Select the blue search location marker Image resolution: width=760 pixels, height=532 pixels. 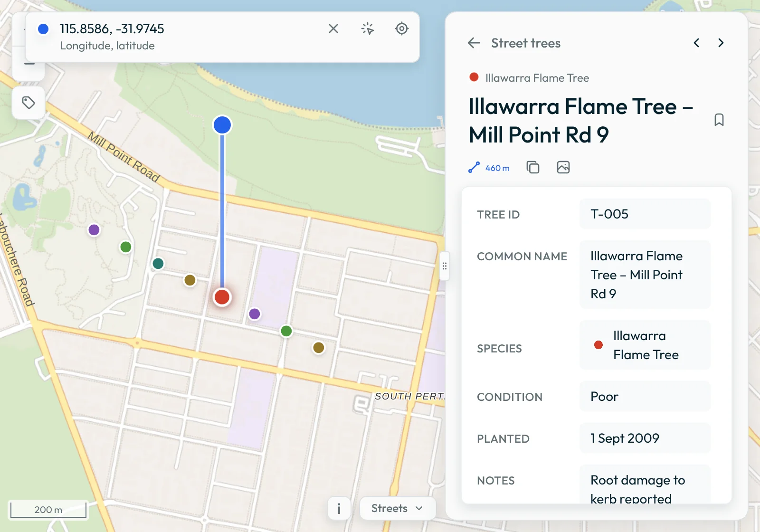pyautogui.click(x=222, y=125)
